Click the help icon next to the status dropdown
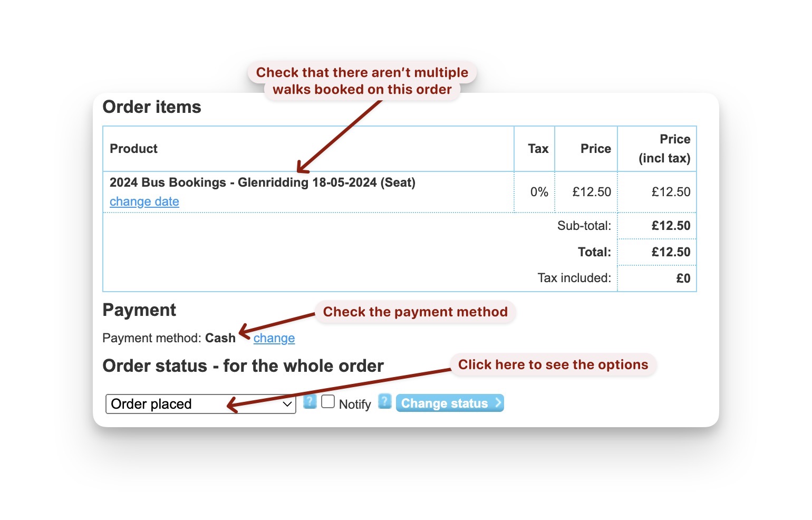 click(x=310, y=402)
